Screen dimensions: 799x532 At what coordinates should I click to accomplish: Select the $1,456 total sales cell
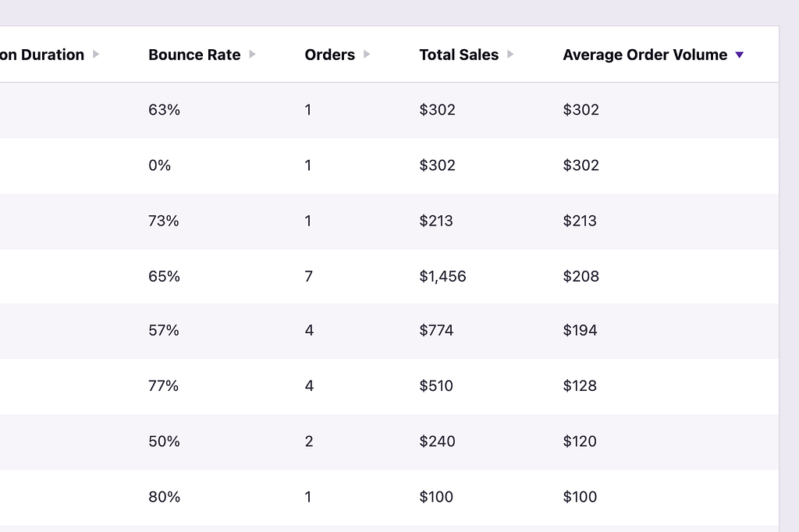(x=442, y=276)
